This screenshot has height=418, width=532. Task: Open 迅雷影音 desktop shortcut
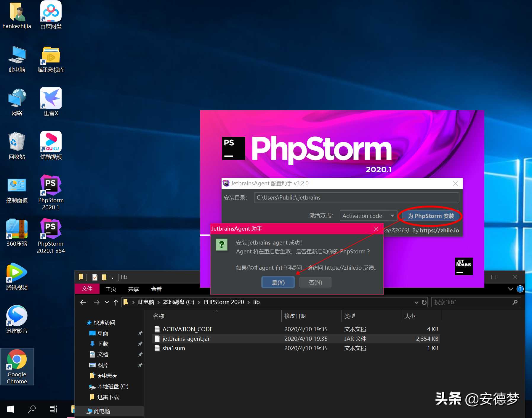click(x=17, y=320)
